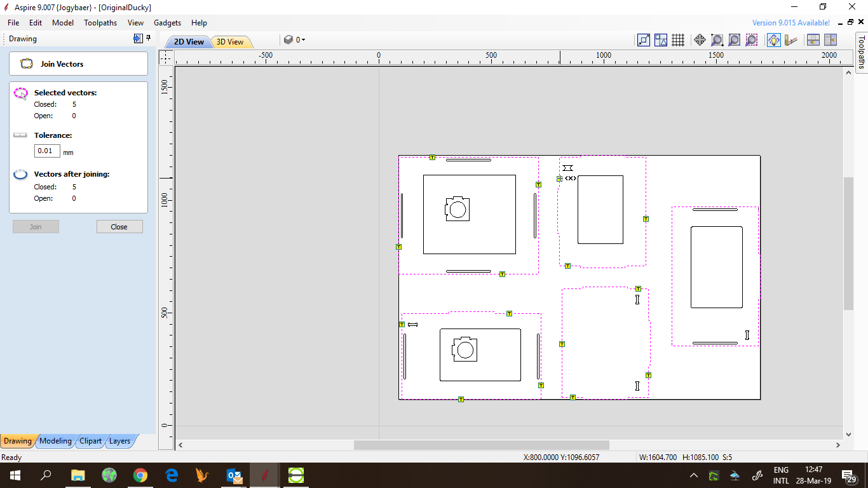Zoom to the selected vectors
This screenshot has height=488, width=868.
click(x=751, y=40)
